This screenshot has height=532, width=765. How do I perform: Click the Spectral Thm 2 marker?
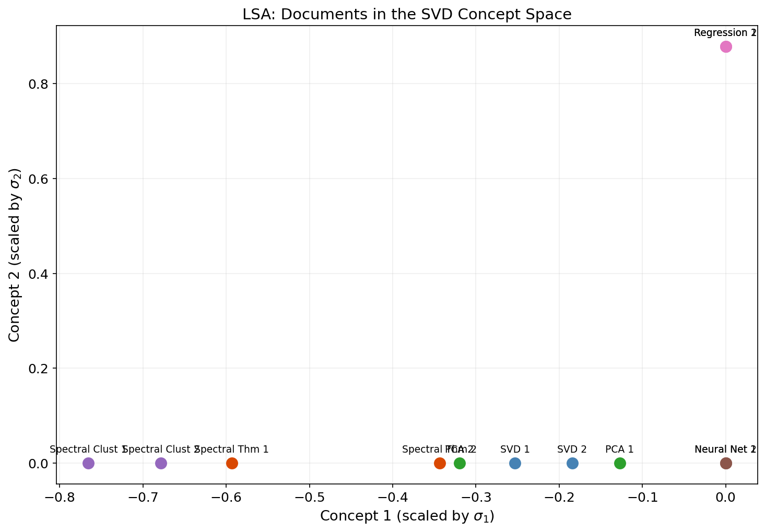point(439,463)
